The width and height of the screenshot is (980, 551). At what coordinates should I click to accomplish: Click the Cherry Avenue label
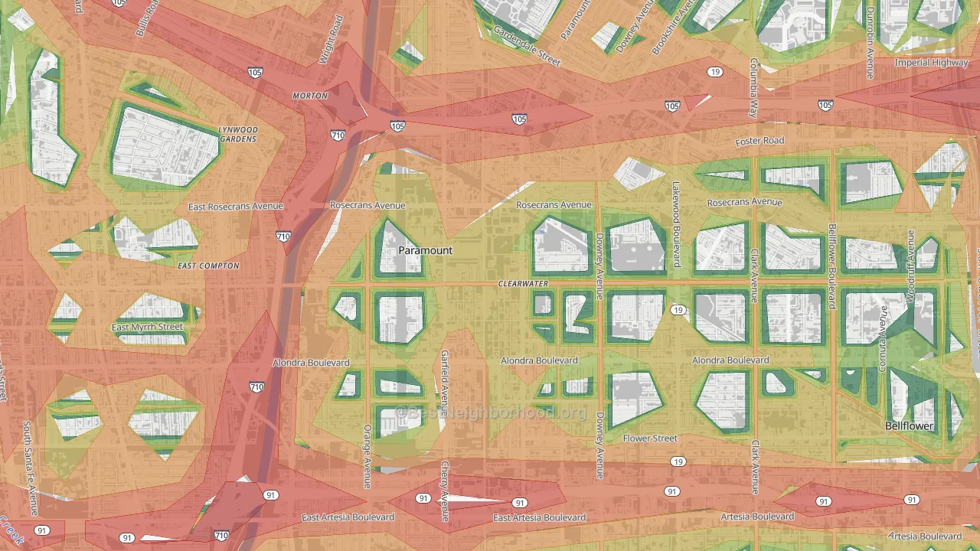(445, 491)
